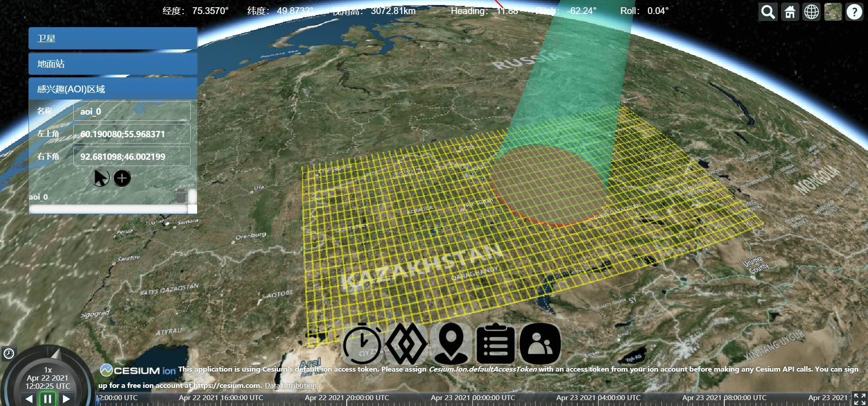Expand the 地面站 (ground station) panel header

pyautogui.click(x=113, y=64)
